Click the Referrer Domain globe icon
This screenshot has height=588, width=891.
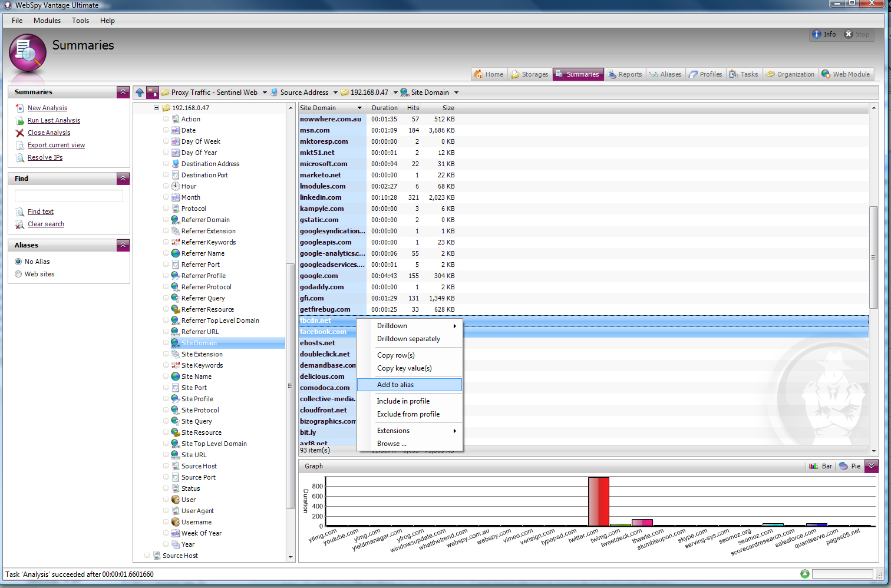pyautogui.click(x=176, y=220)
